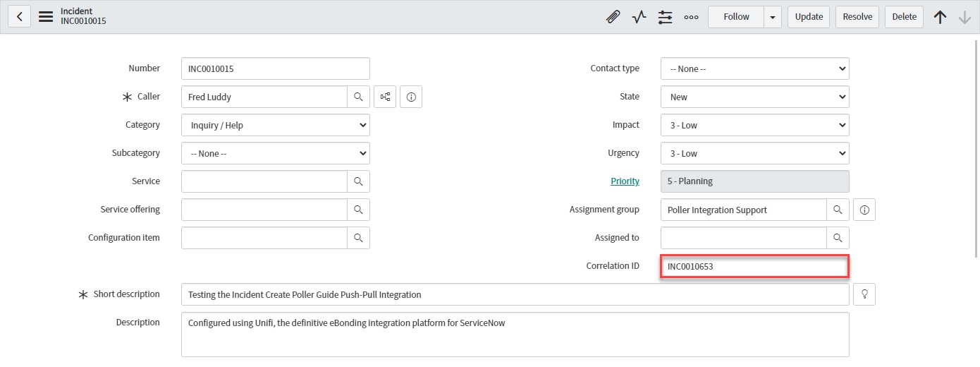Go to previous record up arrow
This screenshot has height=367, width=980.
tap(940, 17)
